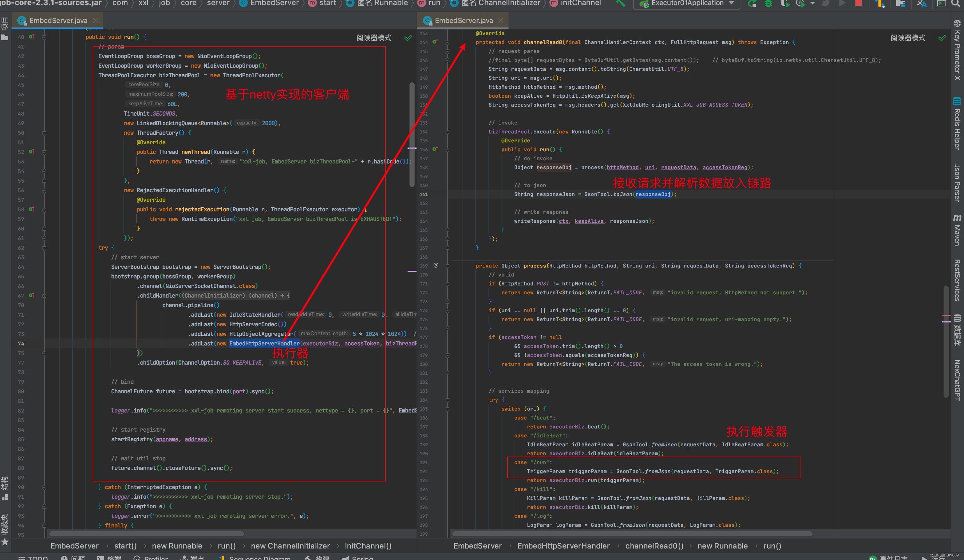Open the 终端 terminal tab
This screenshot has height=560, width=964.
coord(109,558)
